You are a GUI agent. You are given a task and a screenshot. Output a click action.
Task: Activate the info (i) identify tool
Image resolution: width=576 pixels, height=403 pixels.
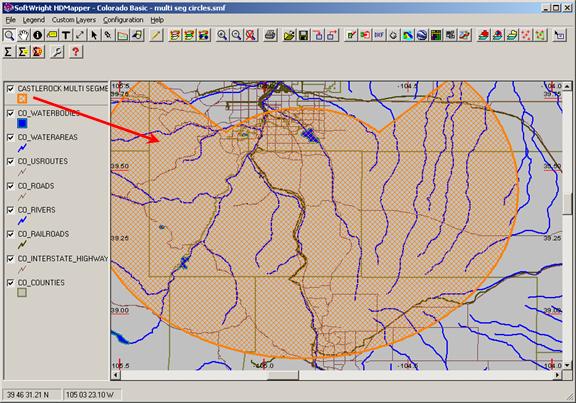pyautogui.click(x=37, y=35)
